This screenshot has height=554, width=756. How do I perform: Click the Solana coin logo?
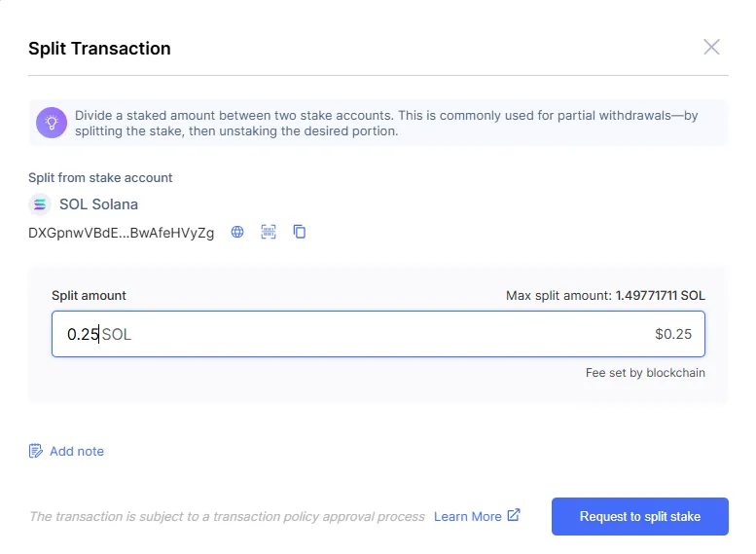tap(40, 204)
